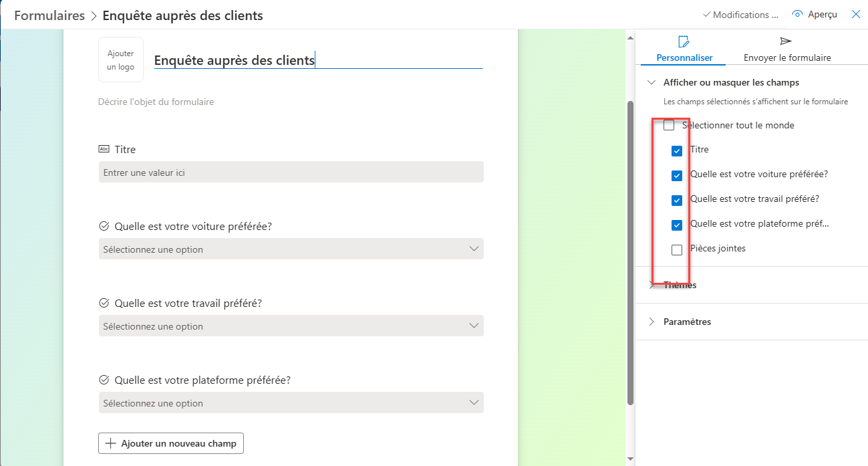Click the choice icon beside voiture préférée question
Viewport: 868px width, 466px height.
(104, 226)
